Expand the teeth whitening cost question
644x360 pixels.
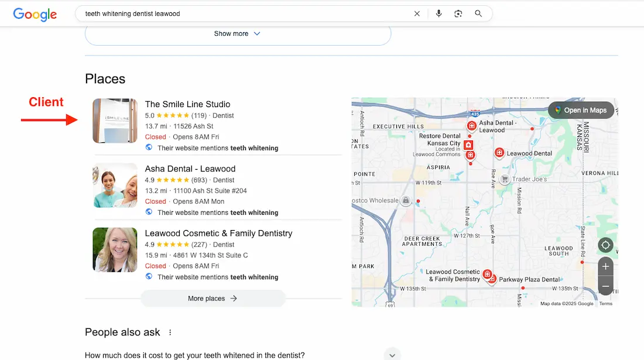point(392,355)
